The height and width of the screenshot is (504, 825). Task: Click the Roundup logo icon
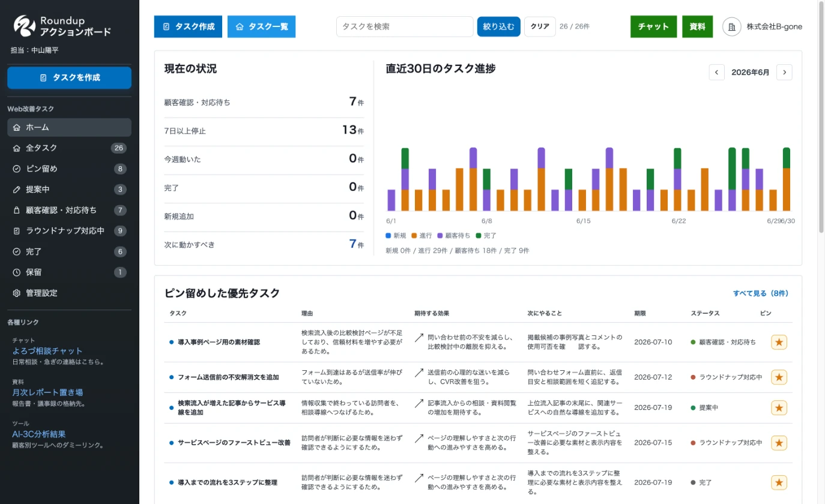pos(25,26)
